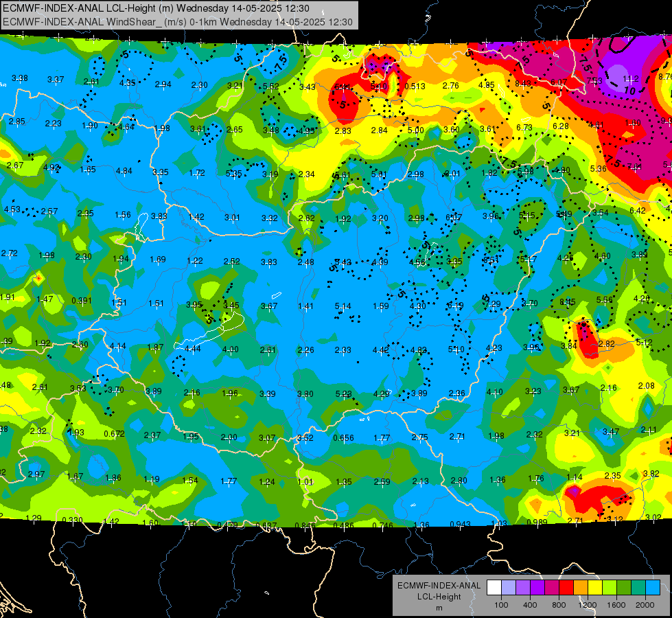Click the wind shear value 2.76

click(x=451, y=86)
